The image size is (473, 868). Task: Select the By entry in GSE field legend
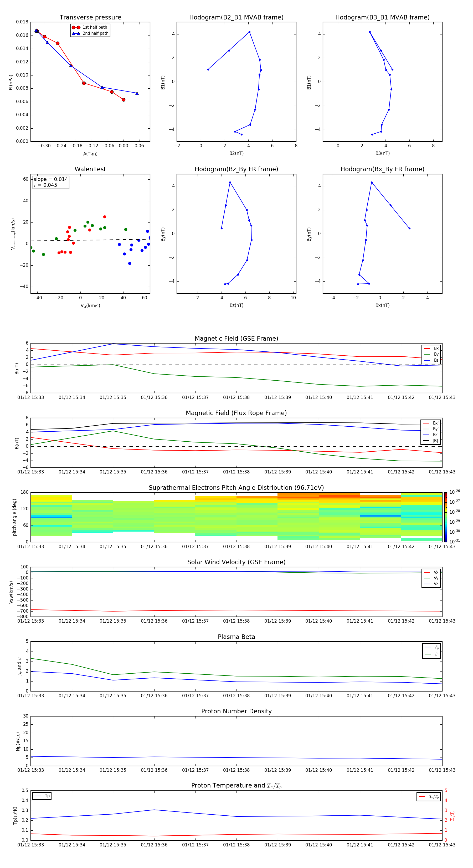pos(431,354)
